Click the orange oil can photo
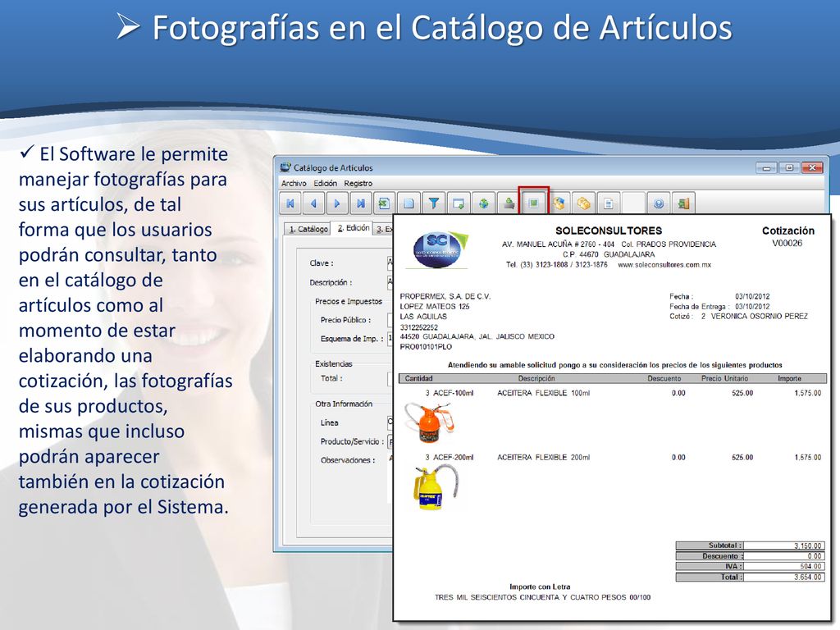Image resolution: width=840 pixels, height=630 pixels. coord(429,422)
